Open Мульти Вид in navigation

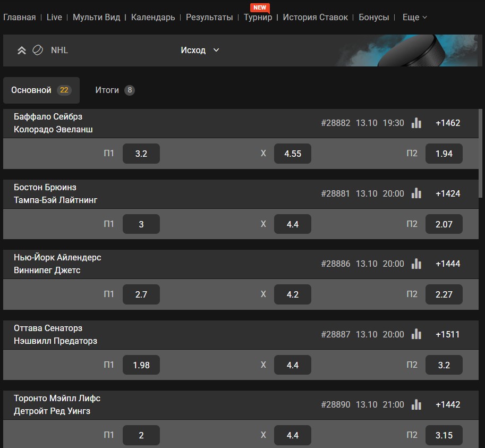point(97,18)
